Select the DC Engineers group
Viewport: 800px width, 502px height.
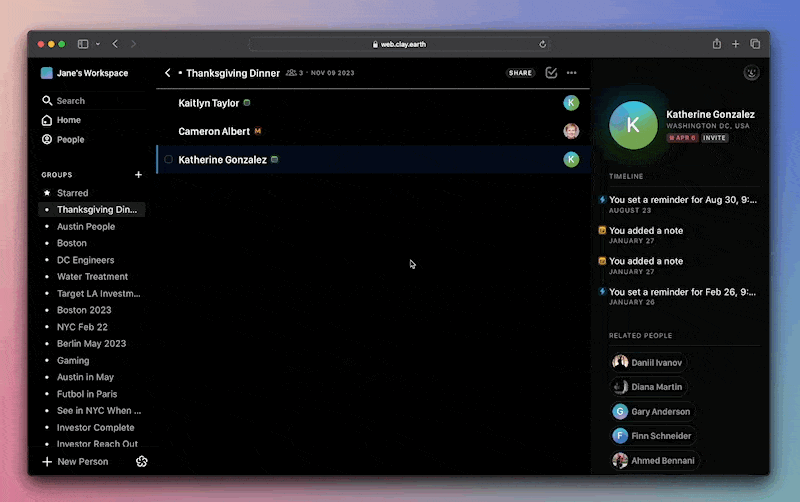pyautogui.click(x=85, y=260)
